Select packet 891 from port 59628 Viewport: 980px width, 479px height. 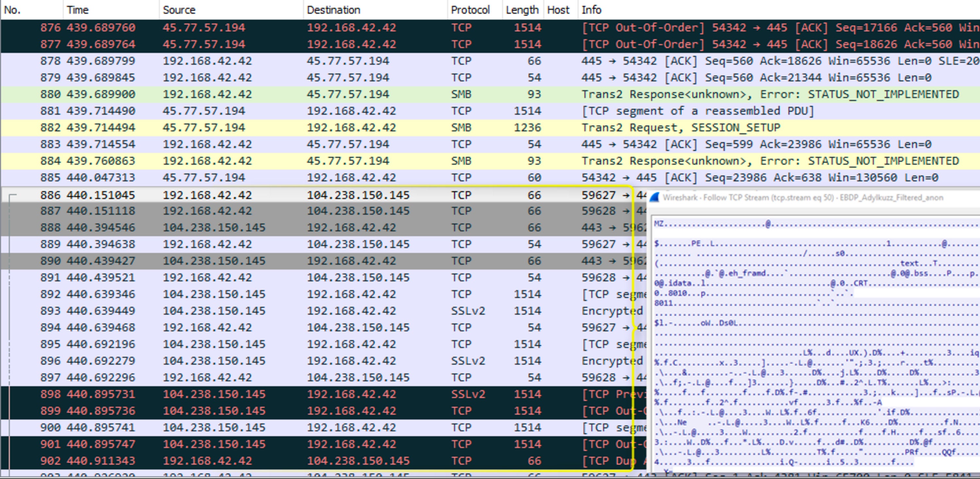pos(323,278)
